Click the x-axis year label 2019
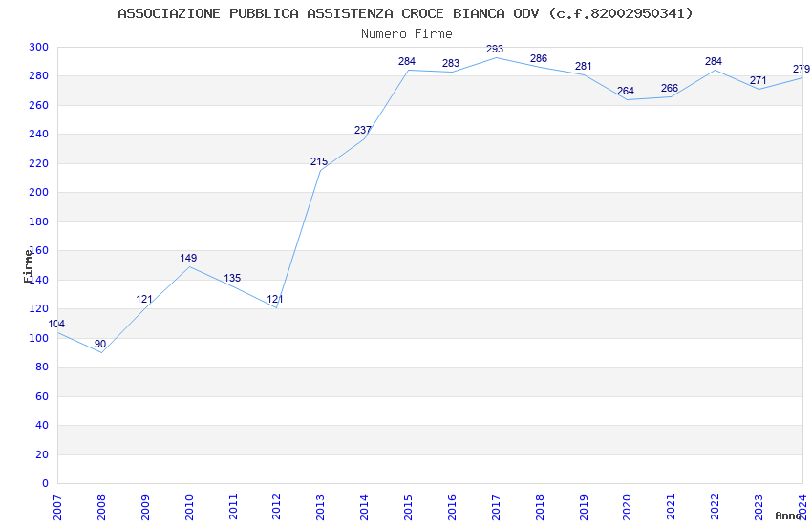Image resolution: width=812 pixels, height=525 pixels. [584, 508]
